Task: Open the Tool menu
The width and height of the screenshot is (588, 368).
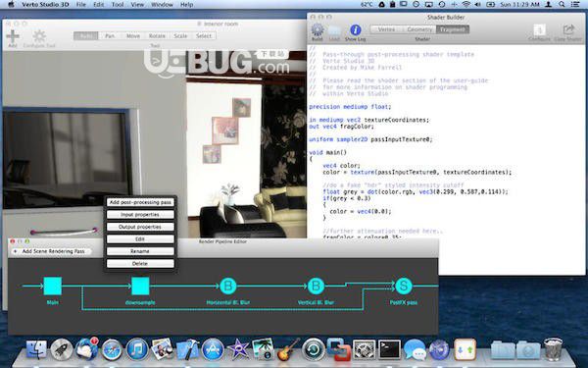Action: 118,5
